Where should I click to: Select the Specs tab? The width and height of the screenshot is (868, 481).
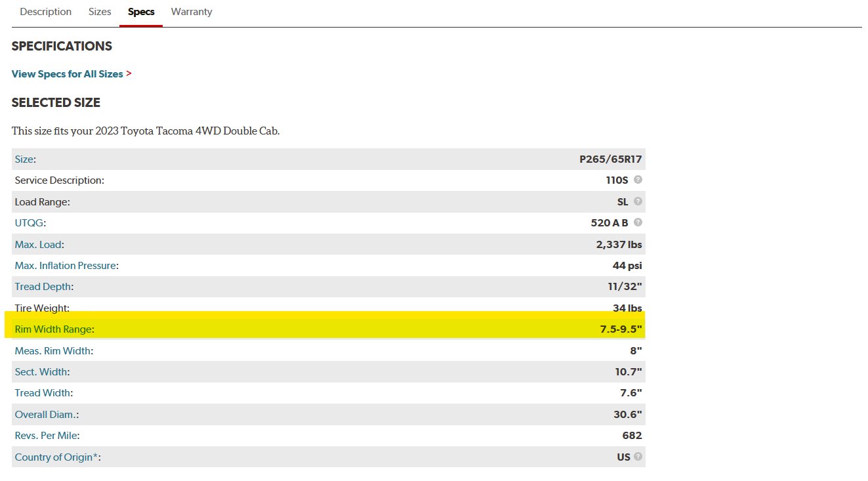[141, 12]
